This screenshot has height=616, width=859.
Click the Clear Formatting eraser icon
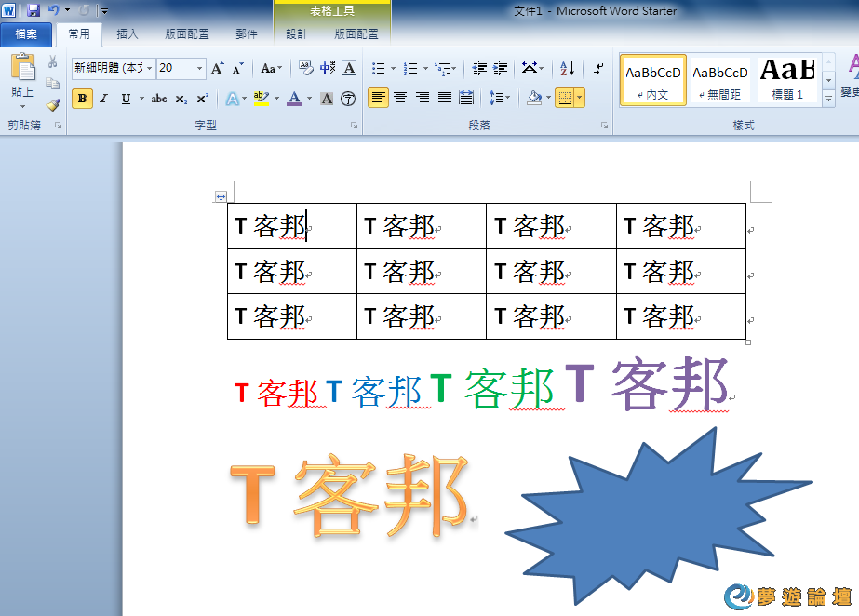[x=306, y=68]
